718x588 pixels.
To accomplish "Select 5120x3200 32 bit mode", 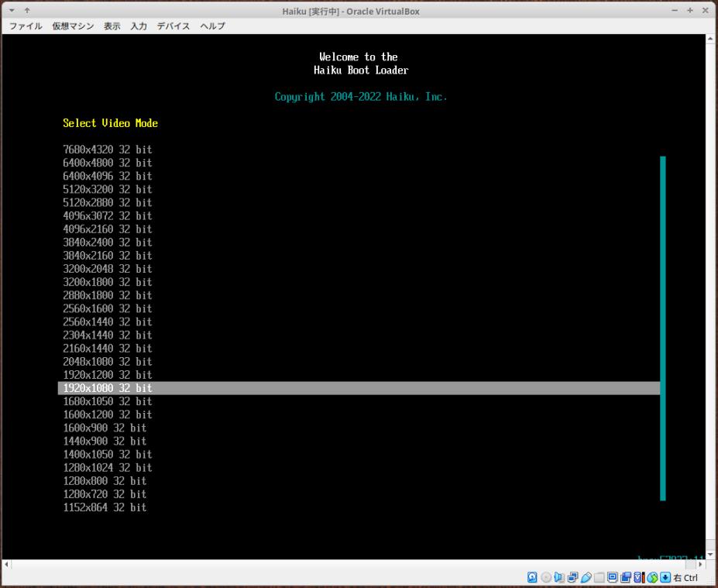I will (107, 190).
